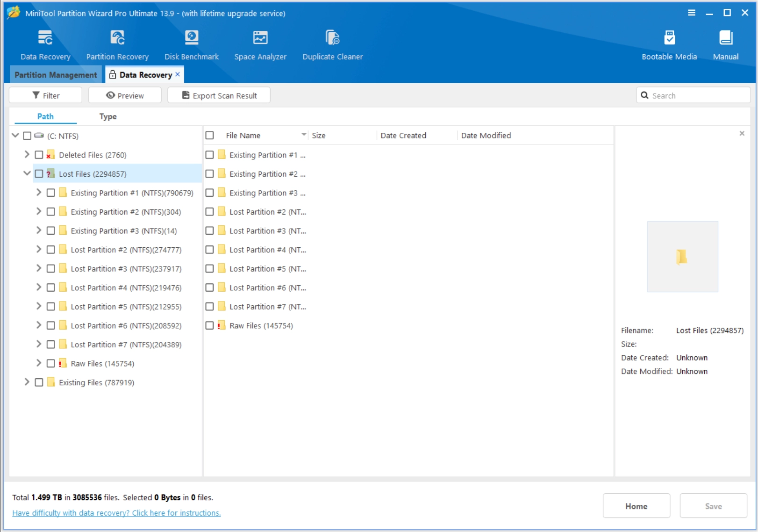Expand Lost Partition #6 (NTFS)(208592) node
The width and height of the screenshot is (758, 532).
(39, 325)
